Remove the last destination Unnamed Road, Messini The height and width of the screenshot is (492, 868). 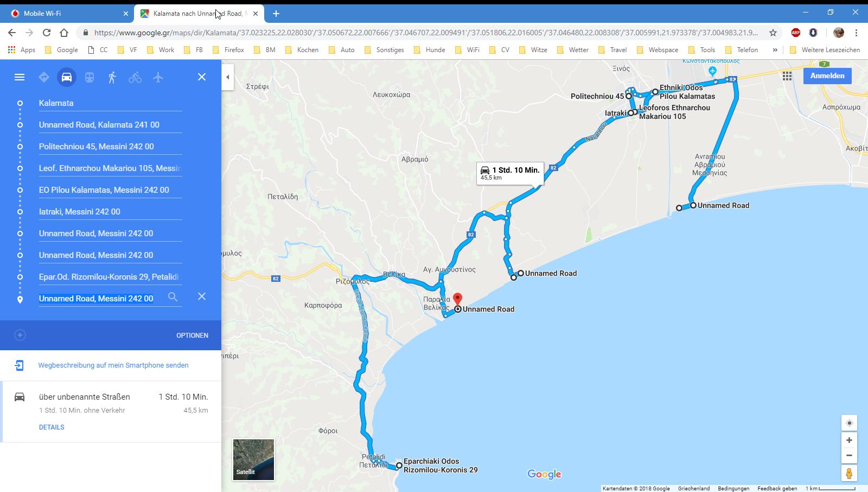click(202, 297)
